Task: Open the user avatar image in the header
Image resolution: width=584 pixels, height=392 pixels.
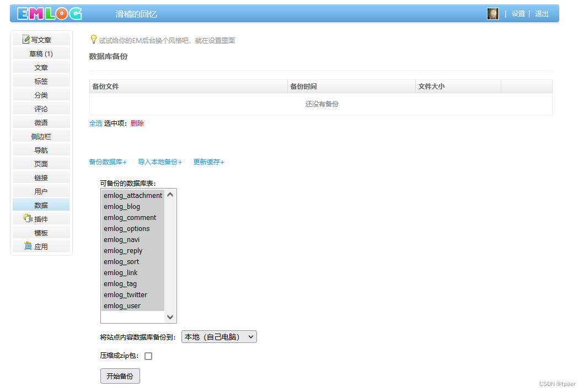Action: click(x=492, y=14)
